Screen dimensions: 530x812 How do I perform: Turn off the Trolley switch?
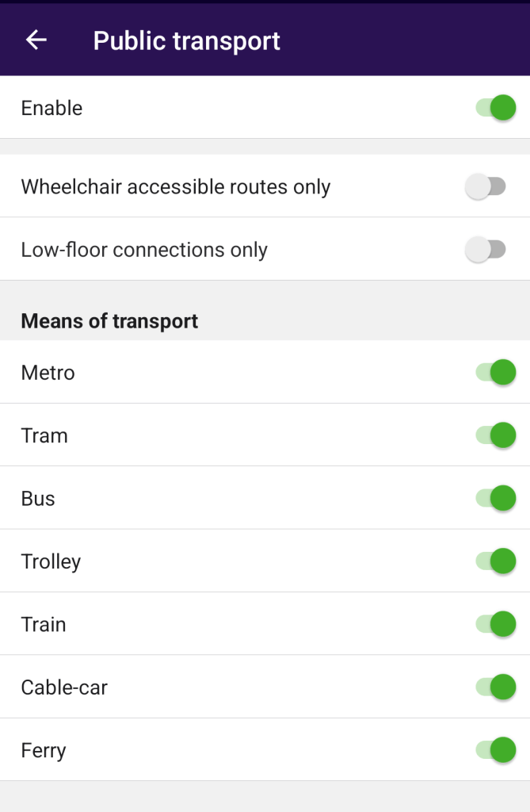coord(496,561)
